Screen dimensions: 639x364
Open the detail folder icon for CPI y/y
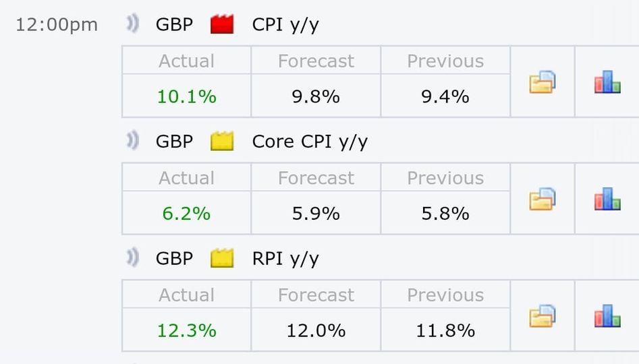[543, 82]
